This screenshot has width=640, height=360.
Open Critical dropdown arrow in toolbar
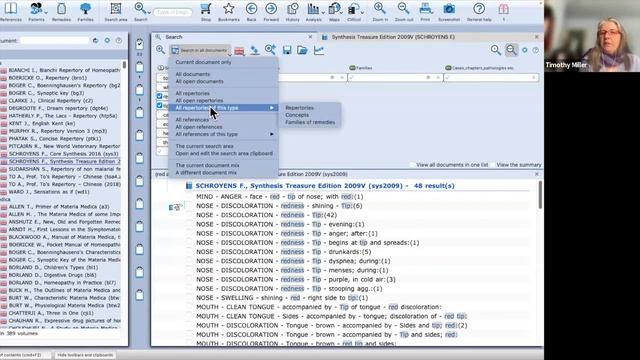click(x=362, y=13)
